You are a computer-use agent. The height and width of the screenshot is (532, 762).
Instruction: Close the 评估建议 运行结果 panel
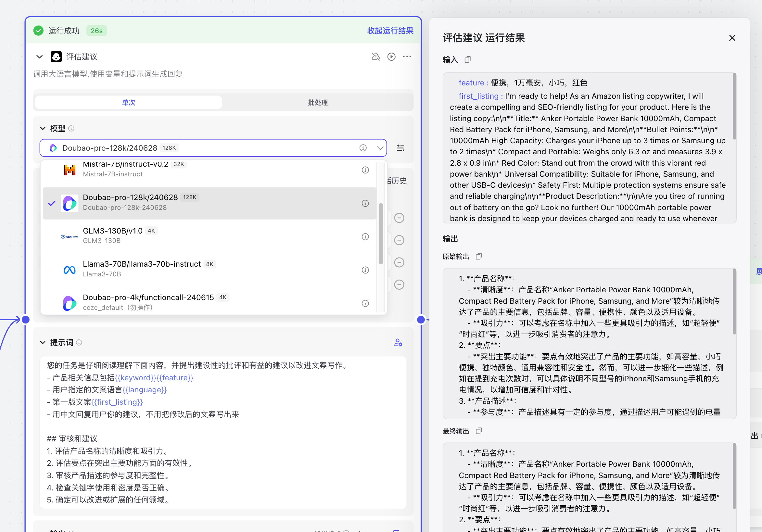(732, 38)
